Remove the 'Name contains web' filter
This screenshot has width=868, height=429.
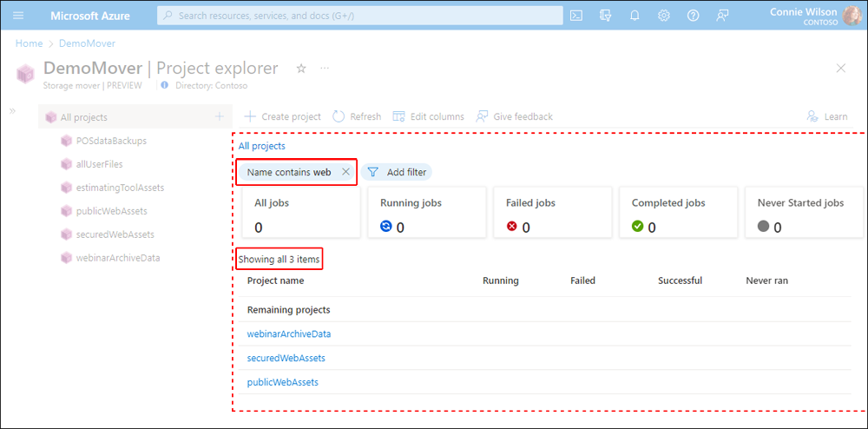(346, 172)
